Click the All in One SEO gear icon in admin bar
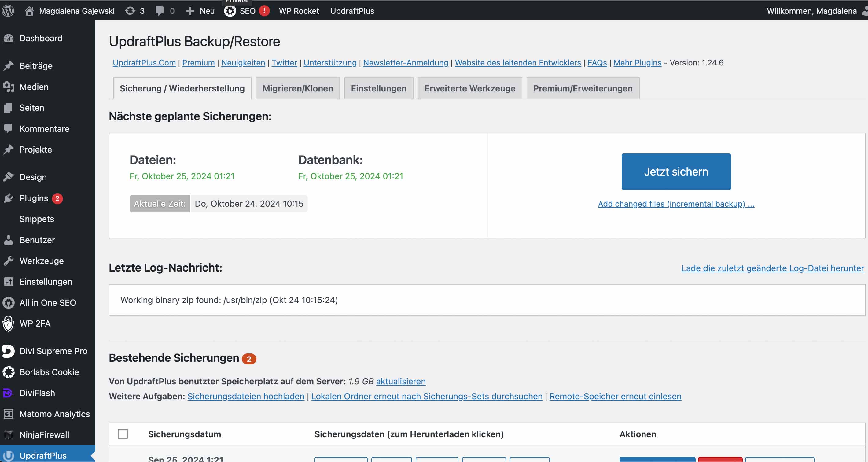Image resolution: width=868 pixels, height=462 pixels. [x=230, y=11]
